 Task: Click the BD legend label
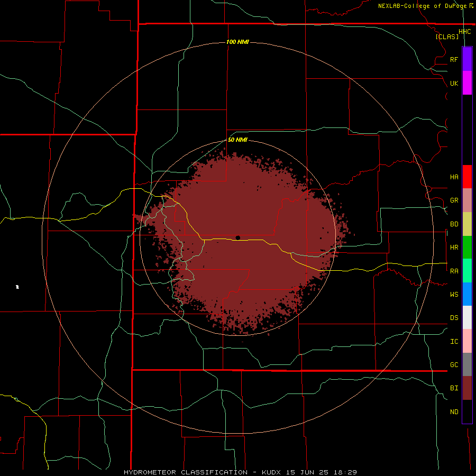pyautogui.click(x=454, y=224)
